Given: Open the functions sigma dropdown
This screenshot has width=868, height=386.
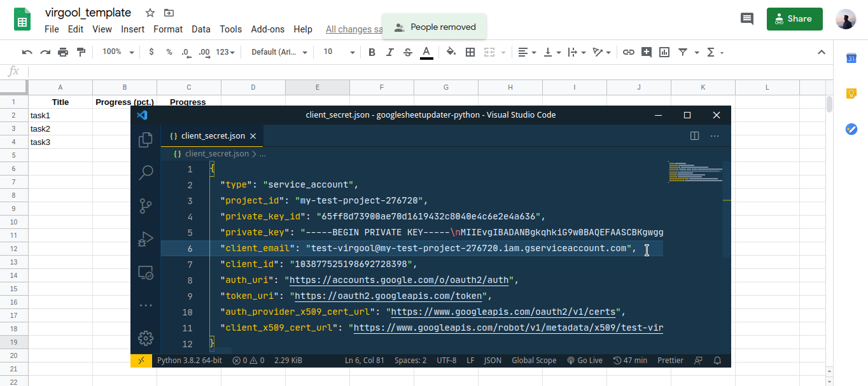Looking at the screenshot, I should click(715, 52).
